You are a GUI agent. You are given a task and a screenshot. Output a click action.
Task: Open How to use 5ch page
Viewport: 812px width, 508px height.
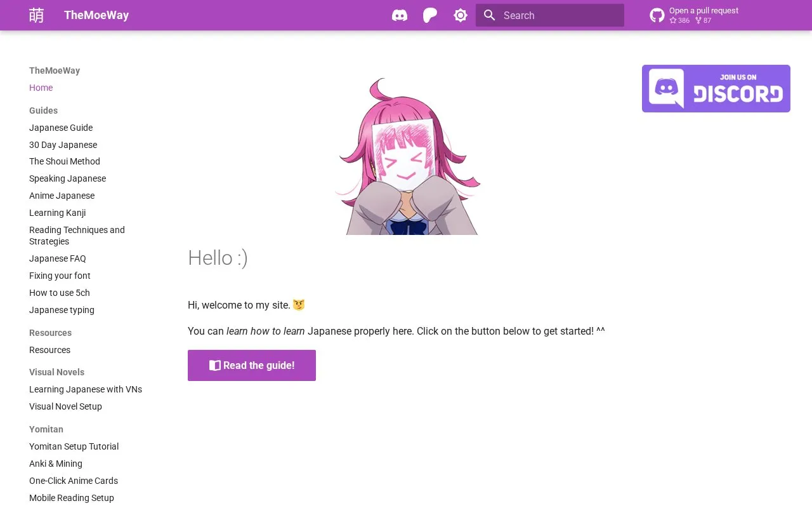[x=60, y=293]
